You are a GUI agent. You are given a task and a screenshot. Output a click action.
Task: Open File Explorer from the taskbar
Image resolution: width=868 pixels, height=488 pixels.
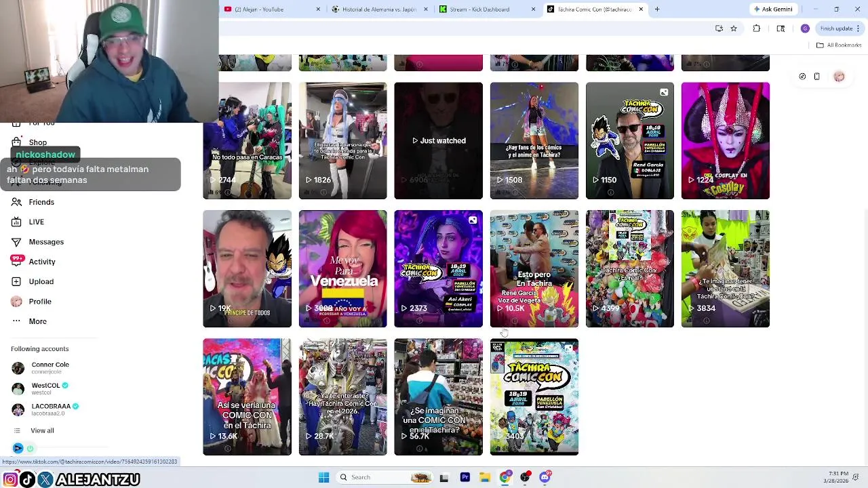point(485,477)
